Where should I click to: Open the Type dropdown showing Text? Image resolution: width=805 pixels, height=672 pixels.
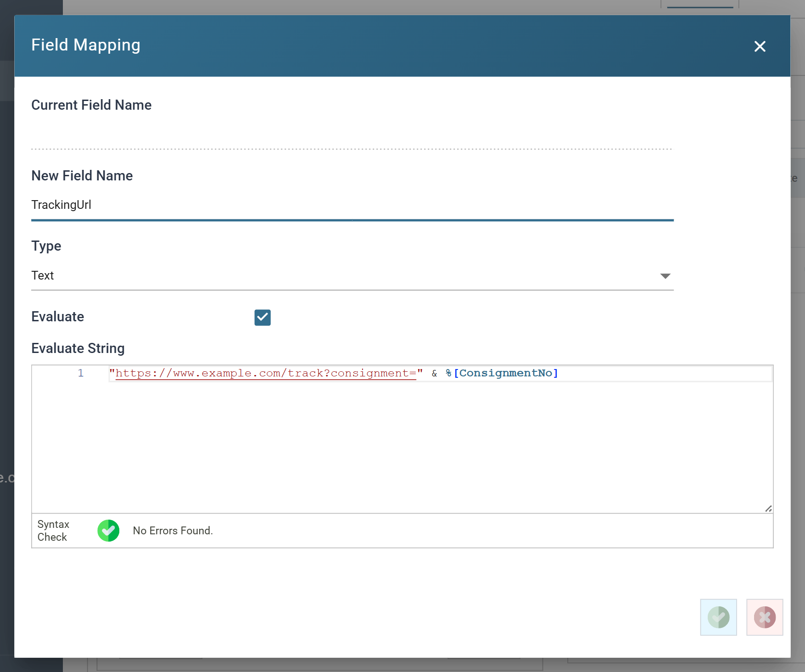click(352, 275)
